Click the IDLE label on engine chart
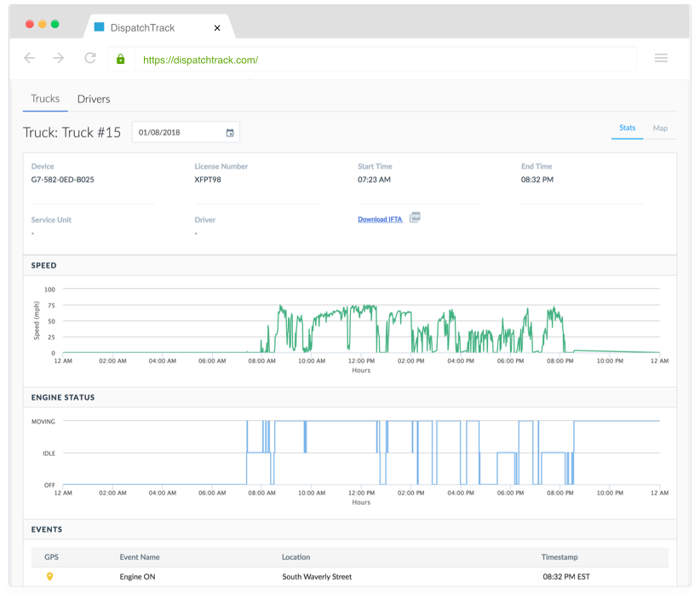The width and height of the screenshot is (700, 600). [x=49, y=453]
